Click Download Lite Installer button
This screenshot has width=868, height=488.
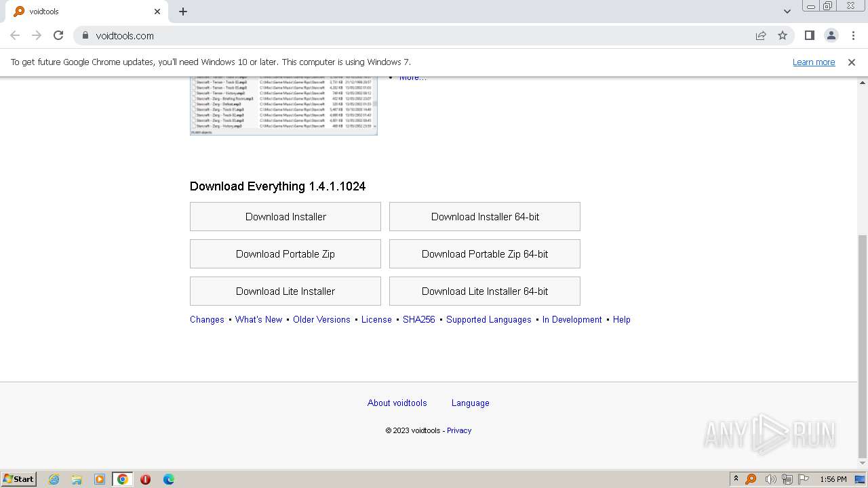[x=285, y=291]
